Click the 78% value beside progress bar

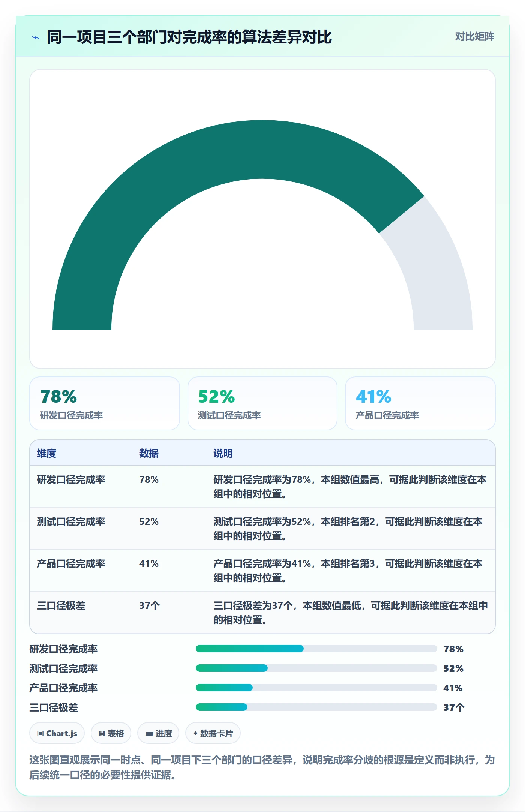tap(453, 649)
